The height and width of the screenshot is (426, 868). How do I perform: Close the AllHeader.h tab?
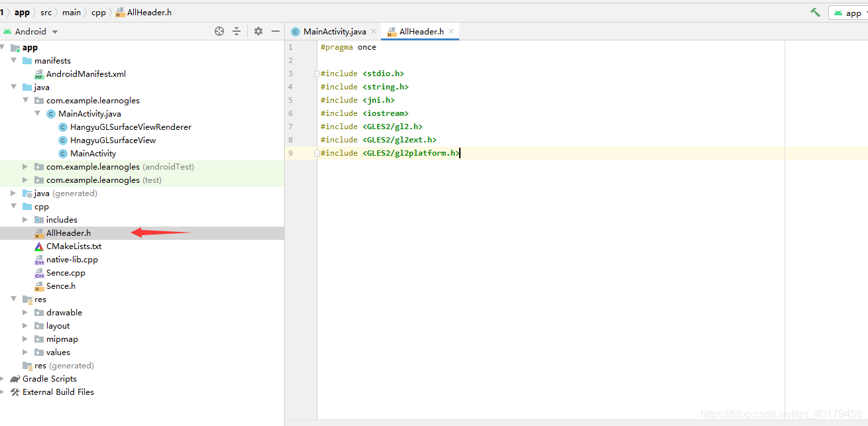pos(451,31)
